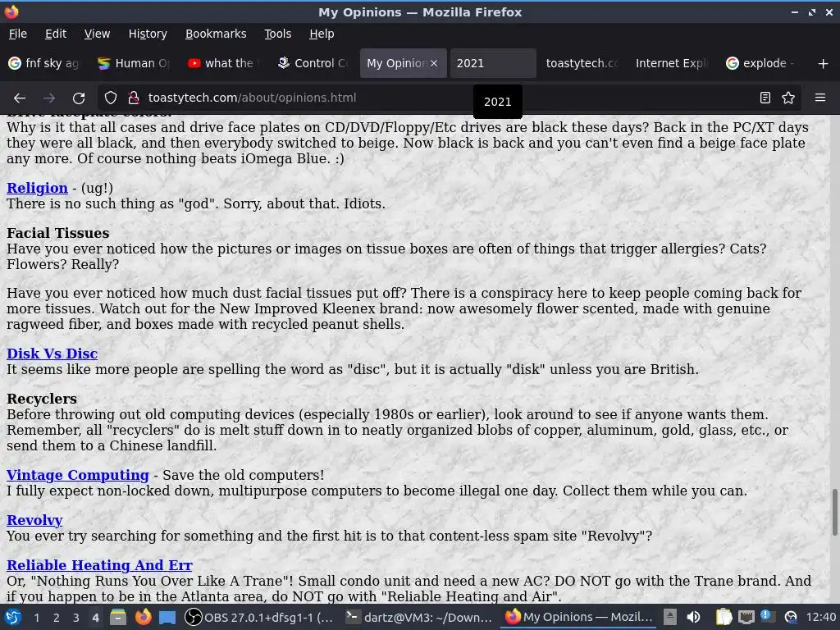Image resolution: width=840 pixels, height=630 pixels.
Task: Open the network connection tray icon
Action: point(746,617)
